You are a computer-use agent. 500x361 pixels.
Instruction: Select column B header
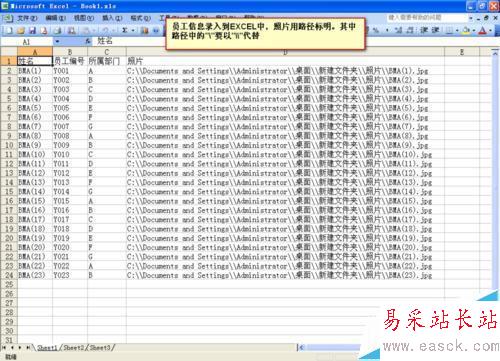(x=70, y=52)
